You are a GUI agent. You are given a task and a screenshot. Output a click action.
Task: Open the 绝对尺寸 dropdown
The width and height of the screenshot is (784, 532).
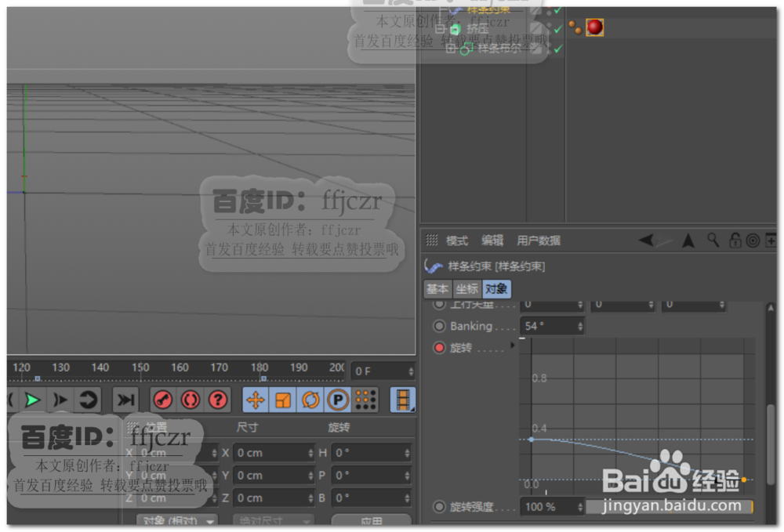[274, 519]
